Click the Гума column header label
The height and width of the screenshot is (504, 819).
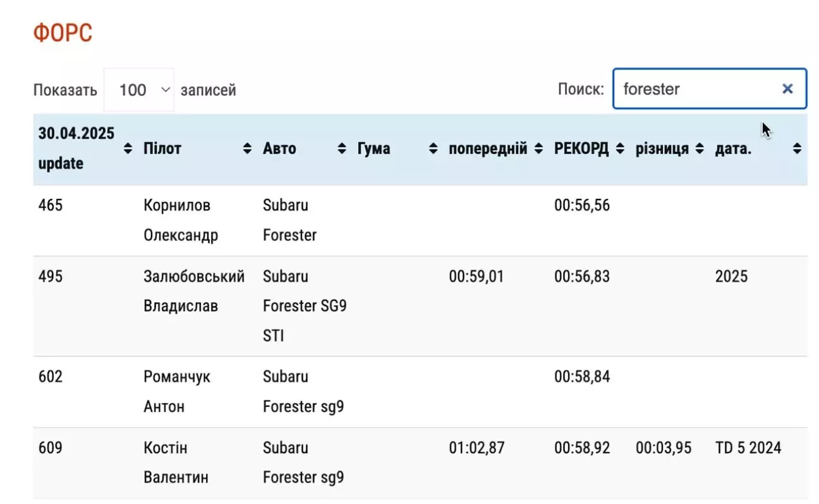pos(373,149)
